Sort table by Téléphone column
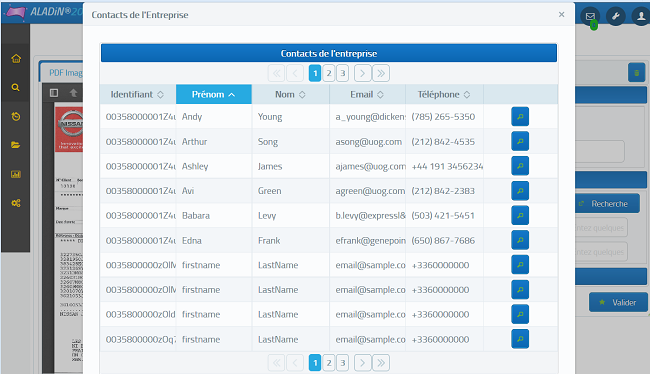This screenshot has height=374, width=650. 444,95
